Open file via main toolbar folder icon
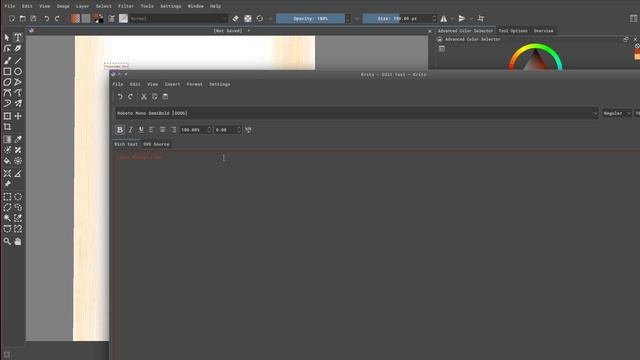 coord(22,18)
